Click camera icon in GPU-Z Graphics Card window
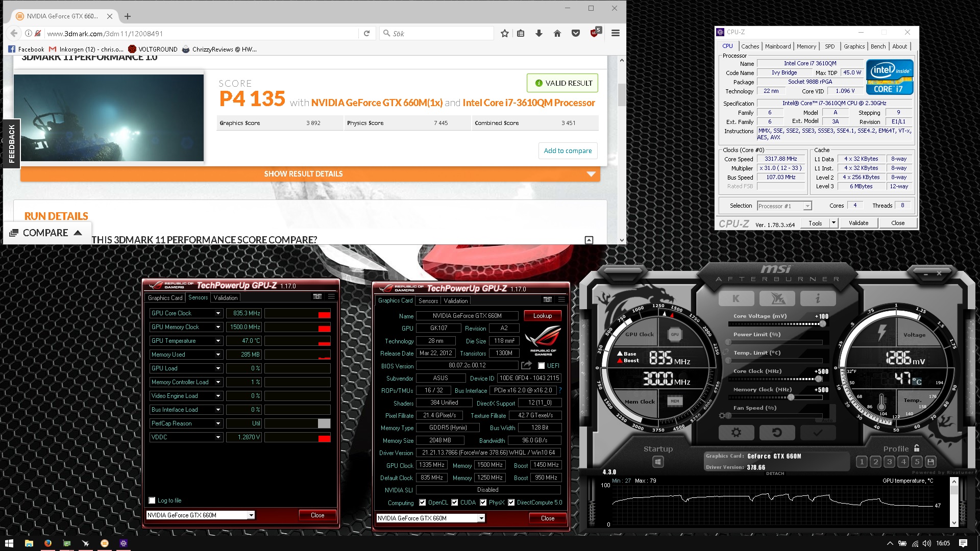This screenshot has width=980, height=551. tap(548, 299)
